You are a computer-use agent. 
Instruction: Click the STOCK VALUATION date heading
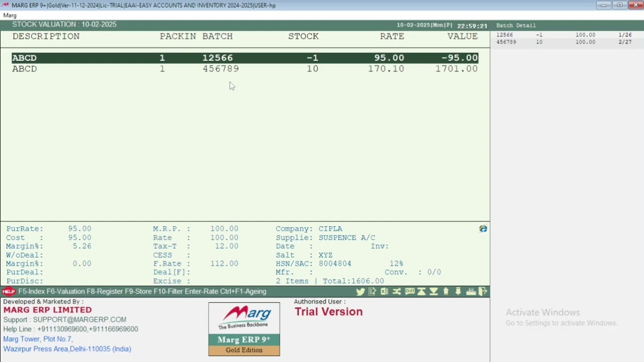(x=64, y=24)
